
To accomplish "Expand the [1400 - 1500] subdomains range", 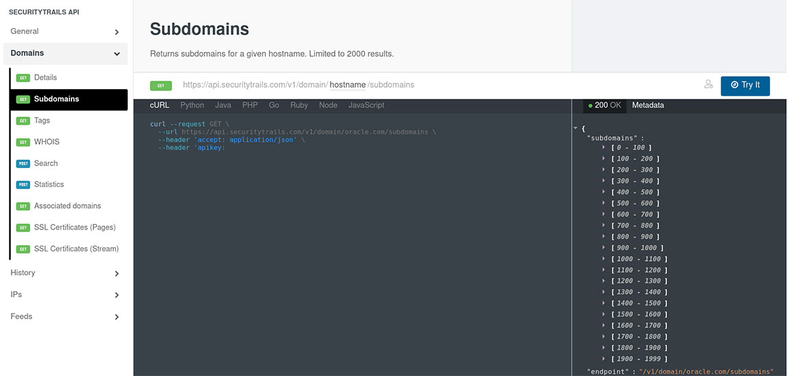I will (604, 303).
